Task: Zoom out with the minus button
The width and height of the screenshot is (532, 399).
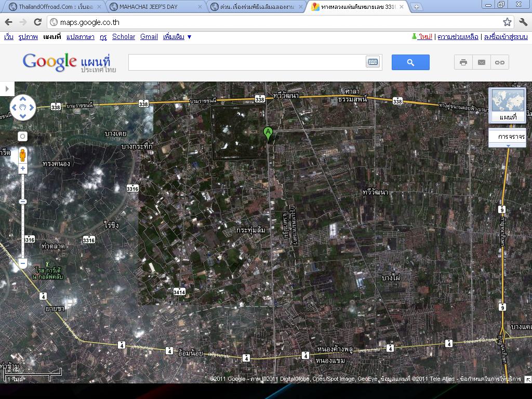Action: point(23,263)
